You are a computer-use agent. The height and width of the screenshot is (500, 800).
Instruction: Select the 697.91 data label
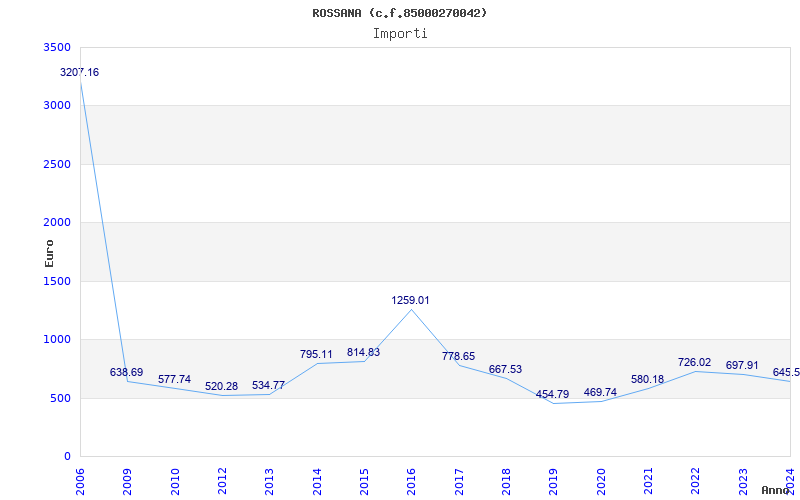[x=742, y=366]
